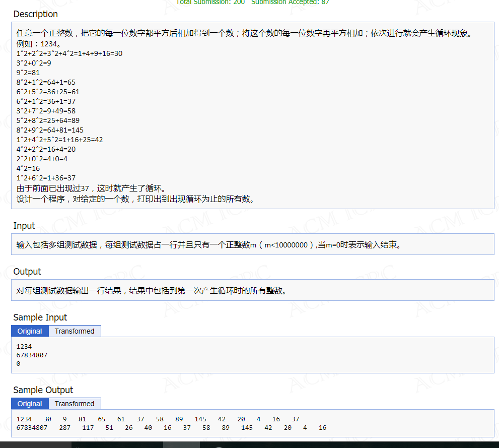Click the line "3^2+7^2=9+49=58"
The height and width of the screenshot is (448, 499).
[x=46, y=111]
